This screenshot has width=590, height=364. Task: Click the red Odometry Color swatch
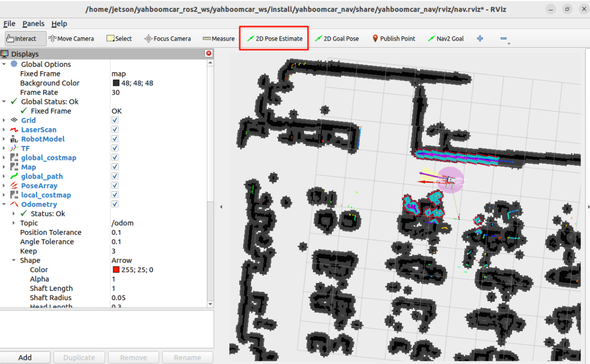(116, 270)
